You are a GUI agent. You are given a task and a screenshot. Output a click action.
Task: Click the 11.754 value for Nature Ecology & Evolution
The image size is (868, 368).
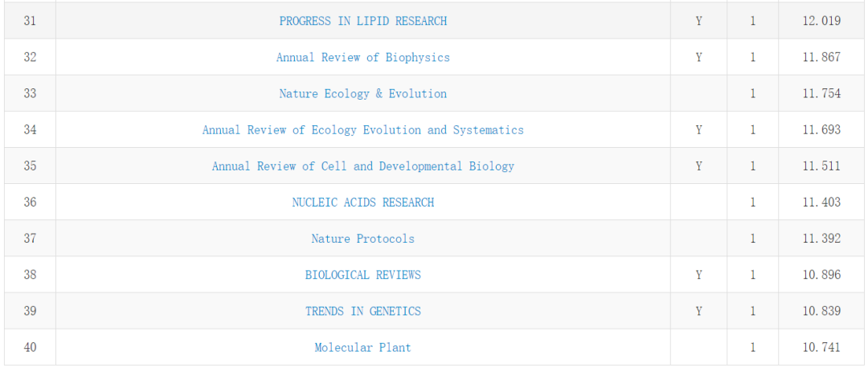click(821, 93)
